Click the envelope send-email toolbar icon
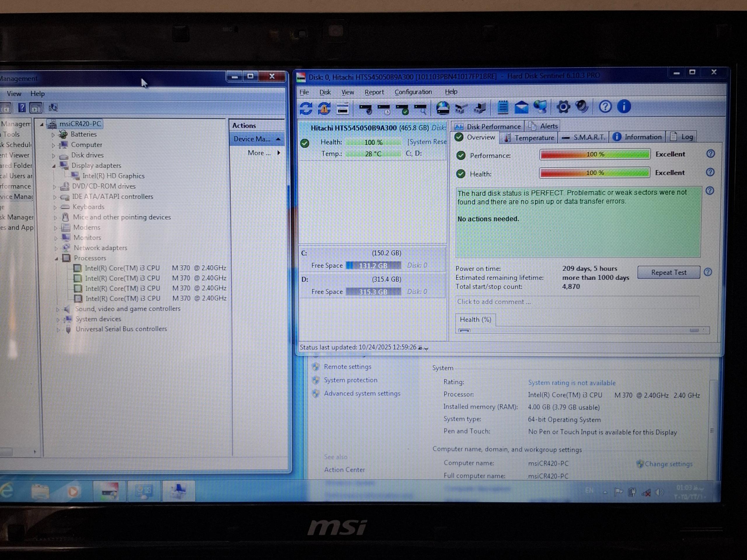The width and height of the screenshot is (747, 560). click(x=521, y=108)
